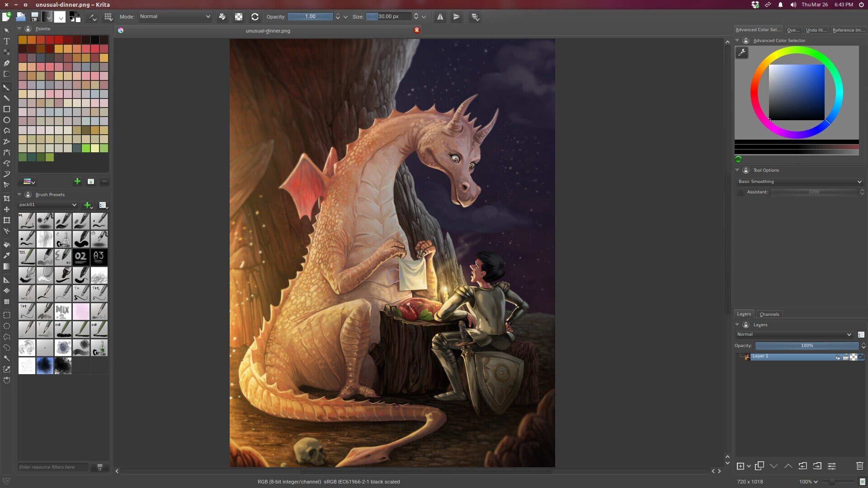
Task: Toggle the Layers panel lock
Action: (x=746, y=324)
